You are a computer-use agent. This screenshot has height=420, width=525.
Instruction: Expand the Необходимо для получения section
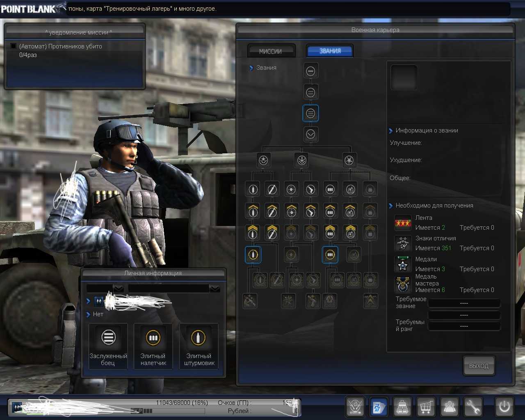tap(391, 205)
